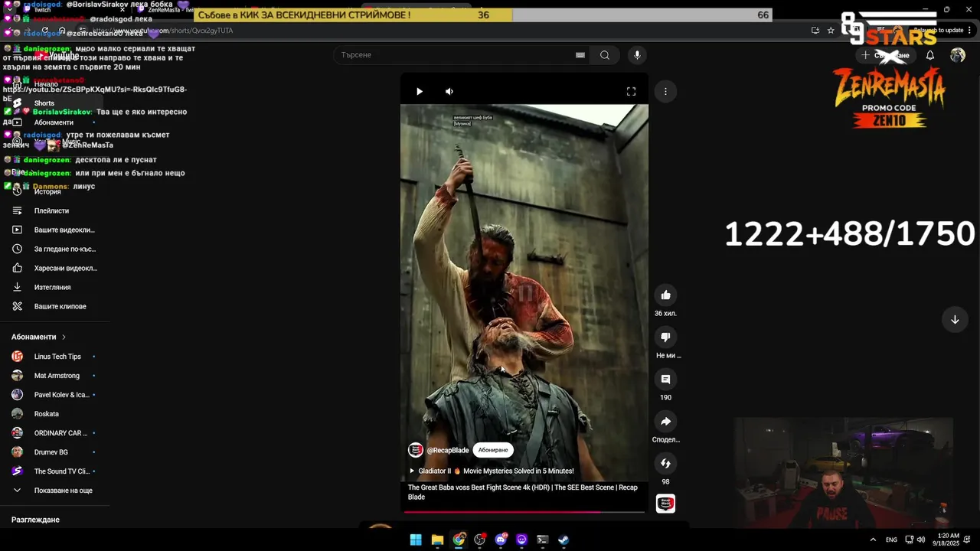Open Linus Tech Tips channel
Screen dimensions: 980x551
click(x=54, y=357)
